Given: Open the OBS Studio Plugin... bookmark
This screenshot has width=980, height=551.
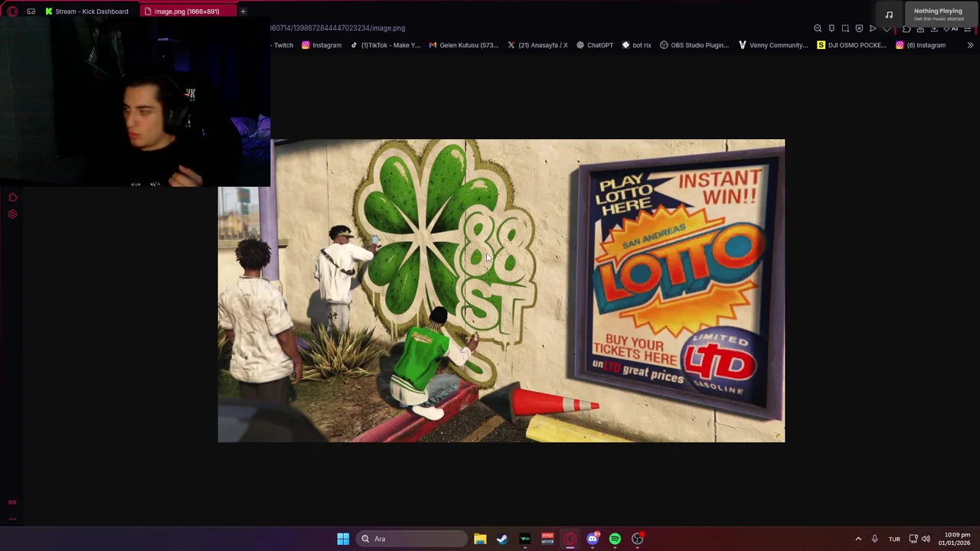Looking at the screenshot, I should coord(694,45).
